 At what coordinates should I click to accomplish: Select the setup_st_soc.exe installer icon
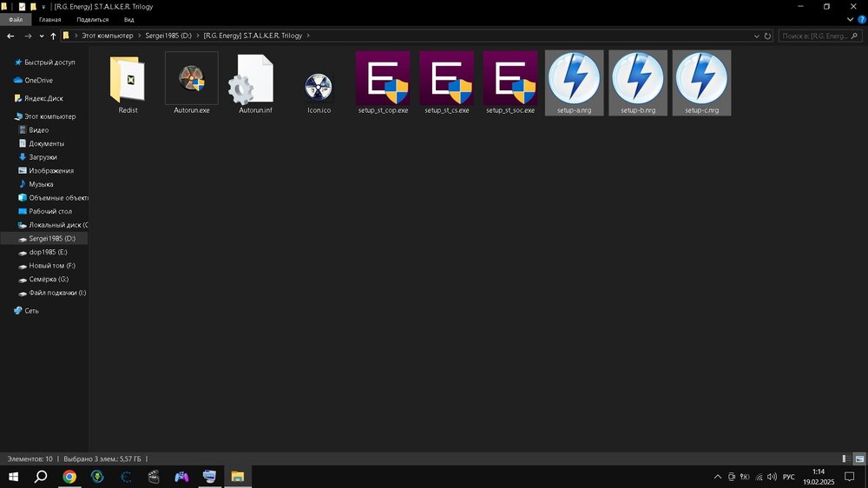click(510, 78)
